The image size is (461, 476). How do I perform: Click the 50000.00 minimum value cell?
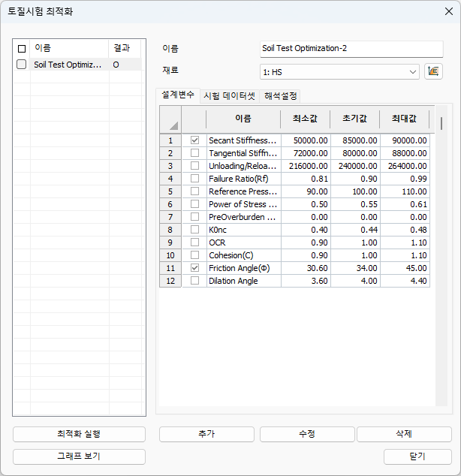(x=306, y=140)
